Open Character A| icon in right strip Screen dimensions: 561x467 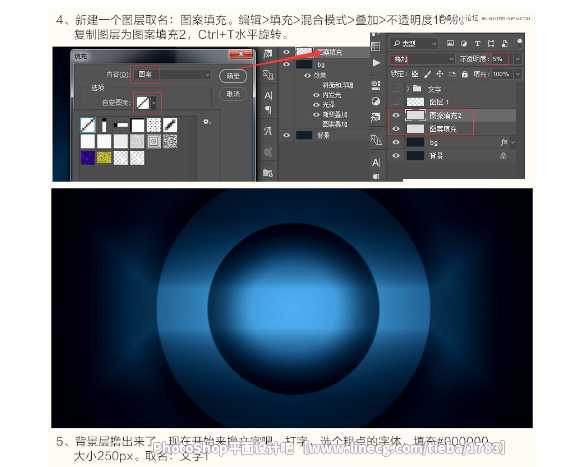376,163
